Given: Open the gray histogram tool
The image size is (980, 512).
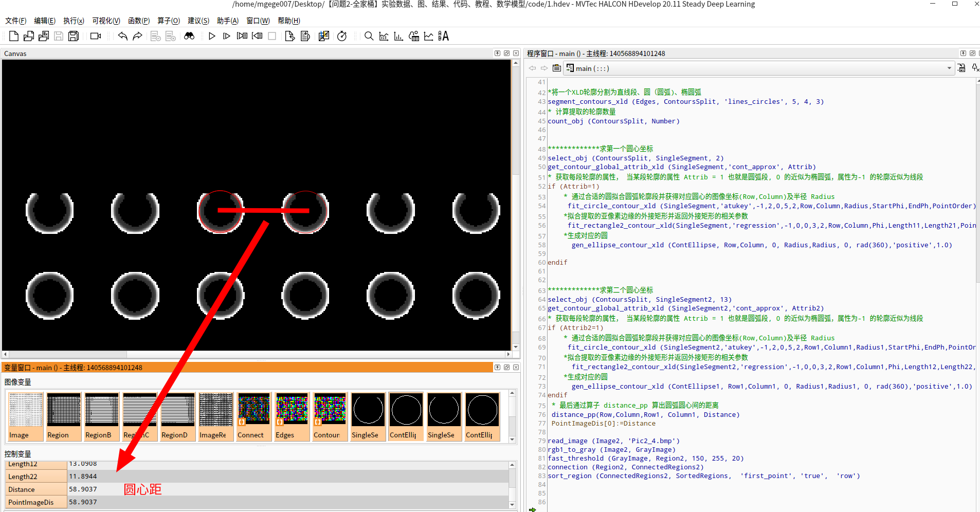Looking at the screenshot, I should 384,36.
